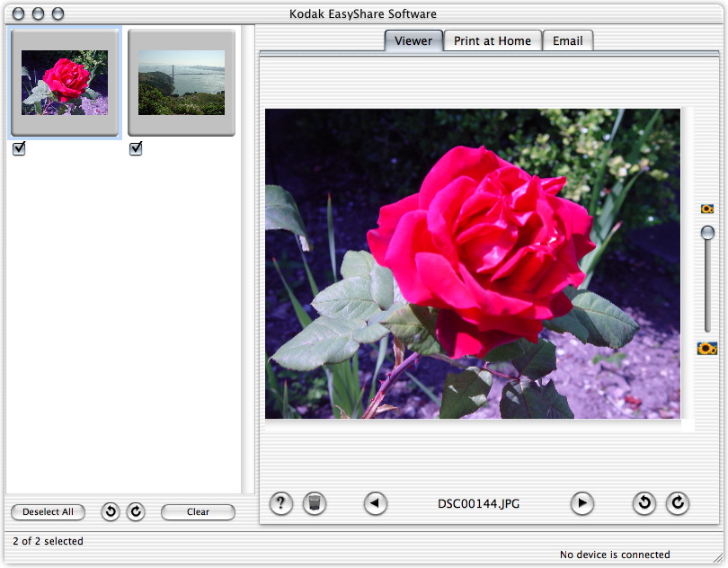Uncheck the bridge landscape photo checkbox
Image resolution: width=728 pixels, height=568 pixels.
[x=136, y=149]
